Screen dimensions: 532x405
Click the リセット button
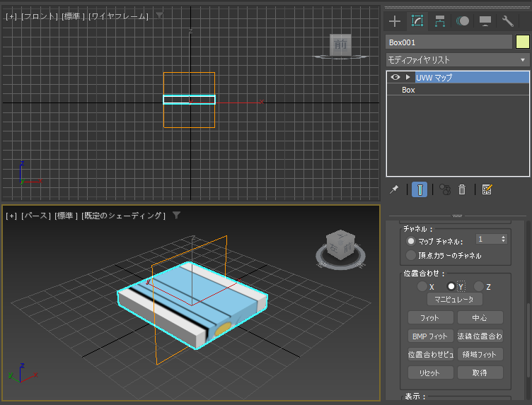click(431, 372)
